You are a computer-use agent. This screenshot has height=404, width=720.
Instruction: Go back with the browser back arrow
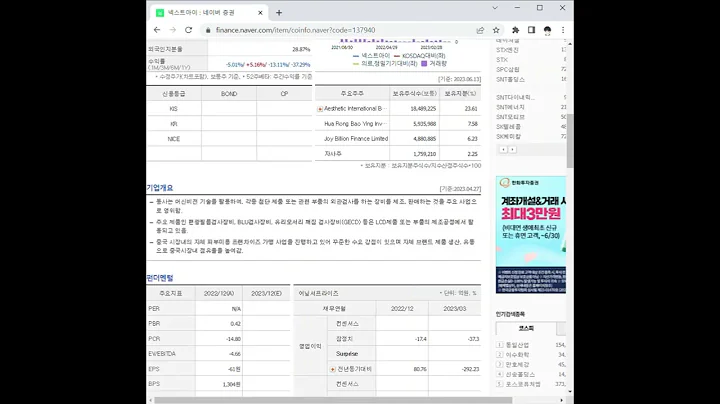pyautogui.click(x=157, y=30)
